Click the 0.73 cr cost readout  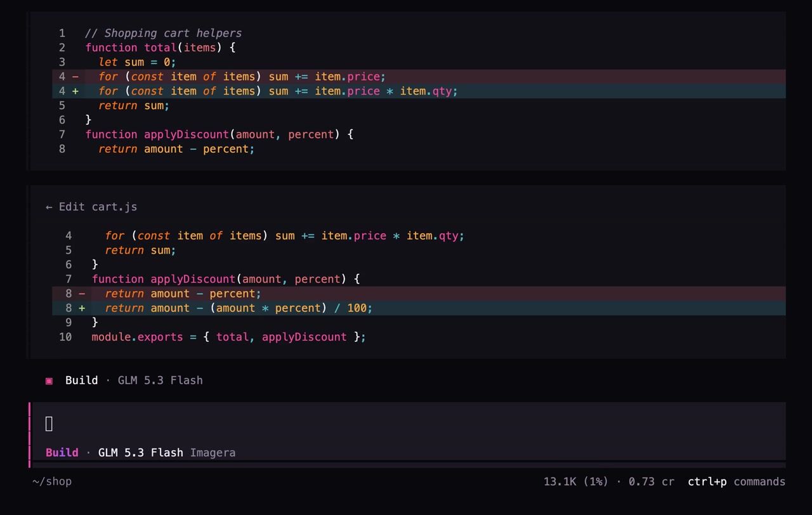(652, 481)
